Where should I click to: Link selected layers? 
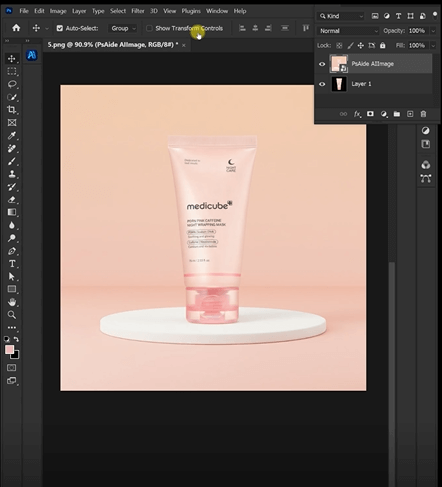coord(343,114)
